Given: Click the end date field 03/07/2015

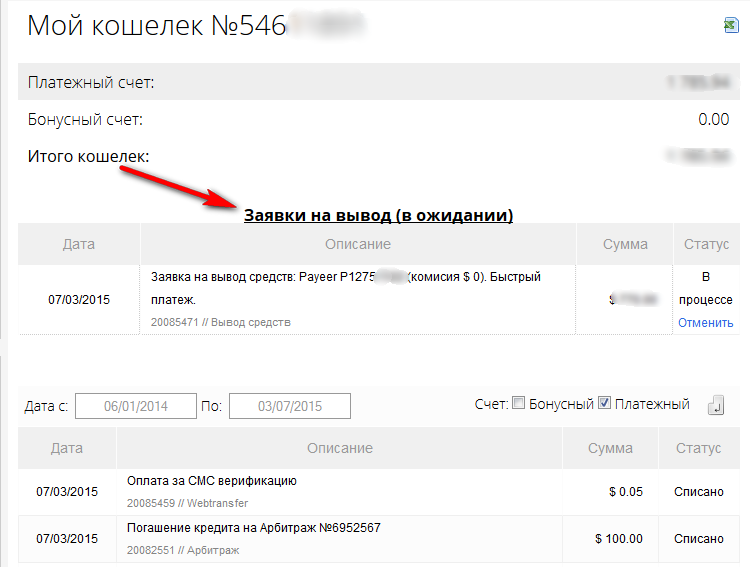Looking at the screenshot, I should click(290, 406).
